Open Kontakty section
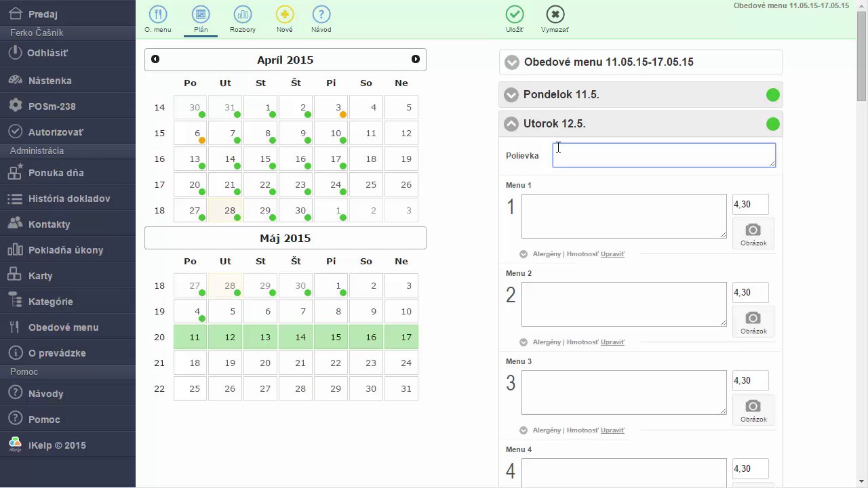 (68, 224)
